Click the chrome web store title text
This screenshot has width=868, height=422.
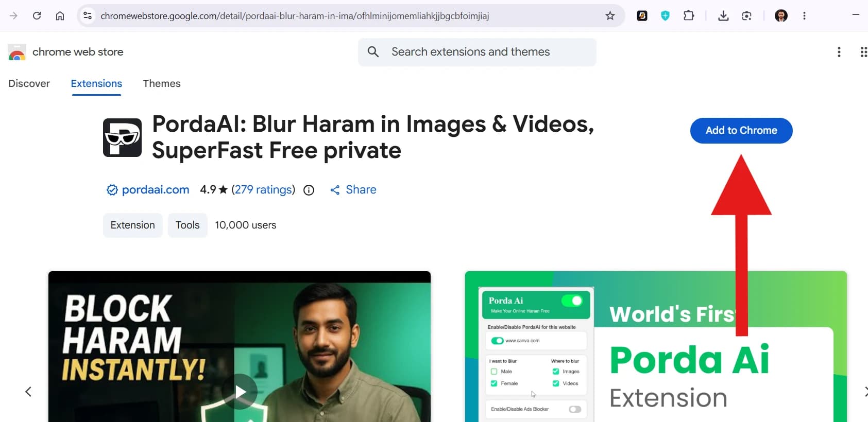[78, 52]
